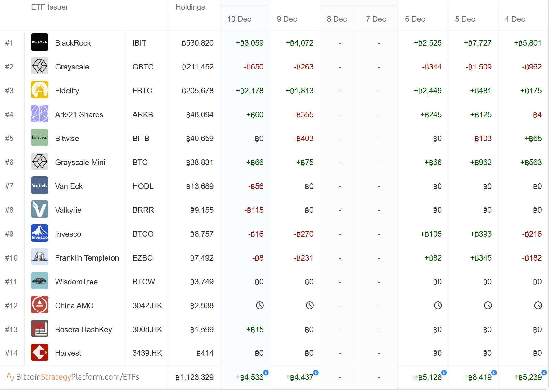
Task: Click the Fidelity sunburst logo
Action: pyautogui.click(x=40, y=90)
